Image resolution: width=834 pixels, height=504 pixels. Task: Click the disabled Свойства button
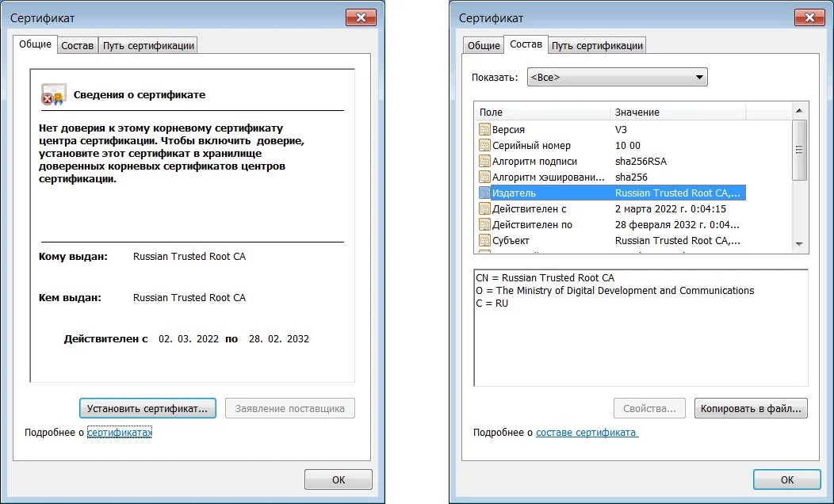tap(649, 408)
